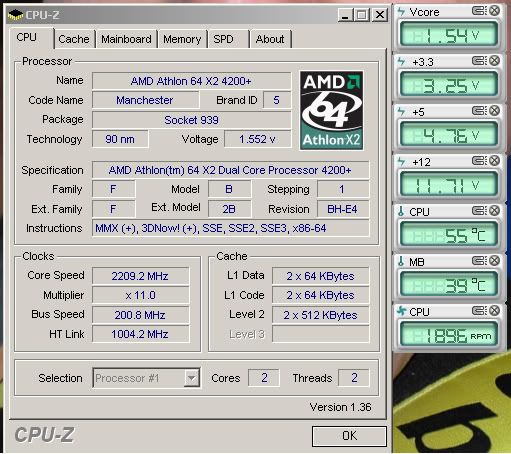Click the '2209.2 MHz' core speed value

point(140,276)
